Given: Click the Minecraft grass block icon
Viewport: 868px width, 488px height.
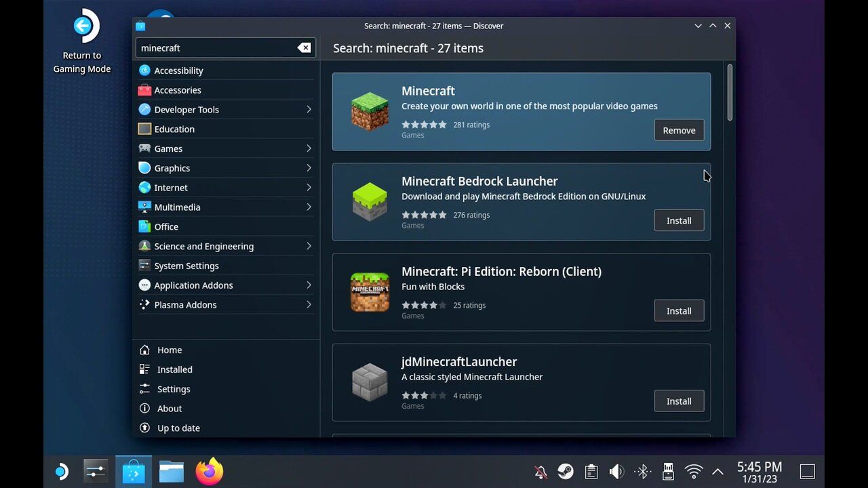Looking at the screenshot, I should click(370, 112).
